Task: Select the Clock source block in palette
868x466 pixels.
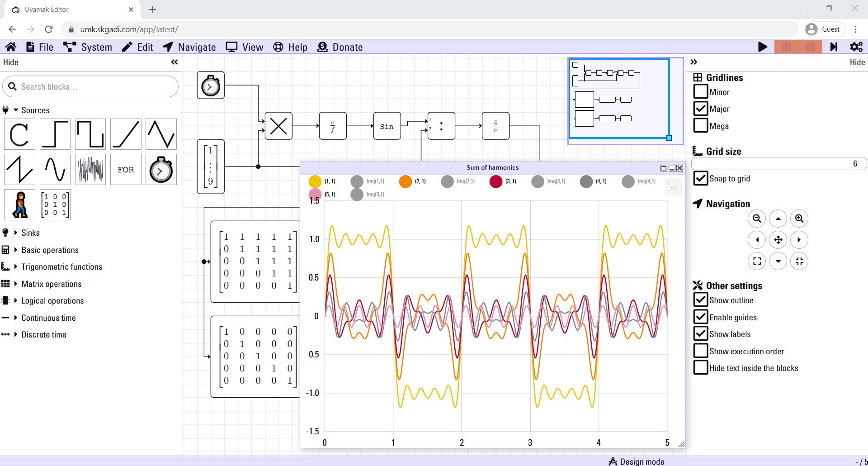Action: pyautogui.click(x=161, y=170)
